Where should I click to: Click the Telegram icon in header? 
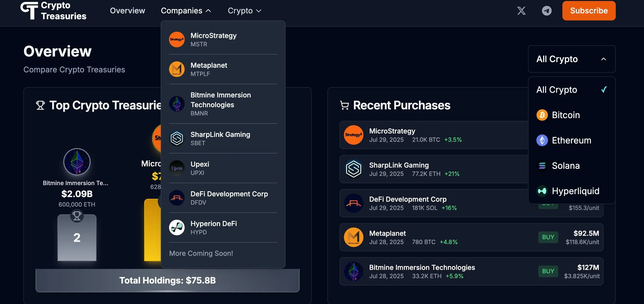pyautogui.click(x=547, y=11)
